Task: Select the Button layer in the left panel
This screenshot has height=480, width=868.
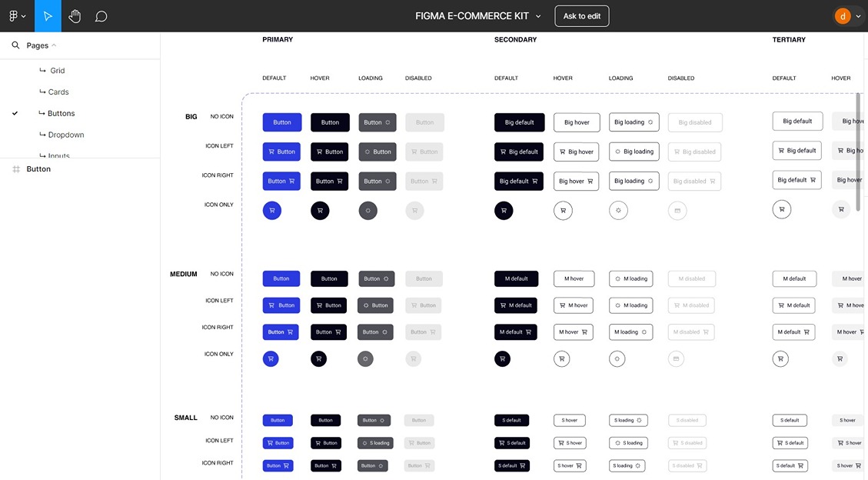Action: coord(38,168)
